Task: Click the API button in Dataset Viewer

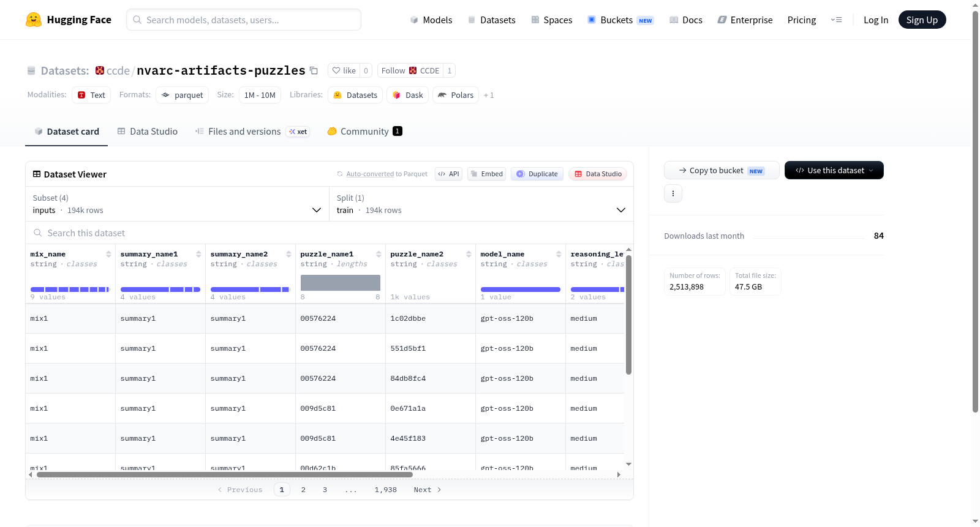Action: coord(448,174)
